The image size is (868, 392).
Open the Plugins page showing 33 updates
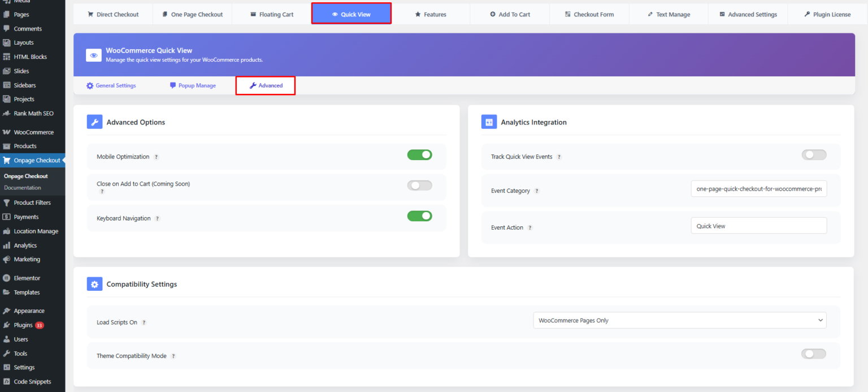pos(25,325)
